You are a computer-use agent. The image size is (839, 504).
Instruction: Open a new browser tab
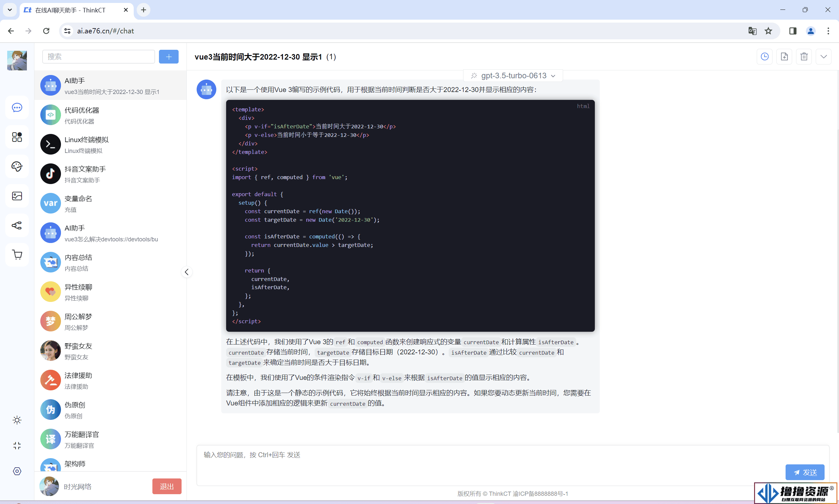pyautogui.click(x=144, y=10)
